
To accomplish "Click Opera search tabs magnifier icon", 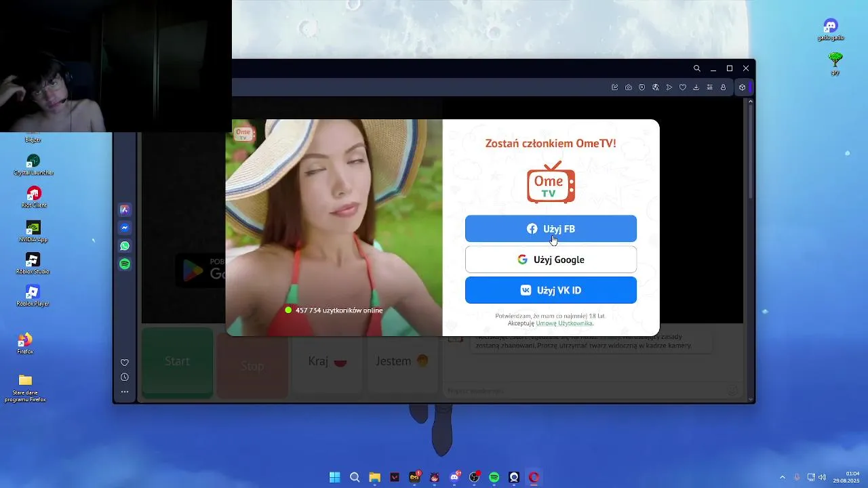I will 697,68.
